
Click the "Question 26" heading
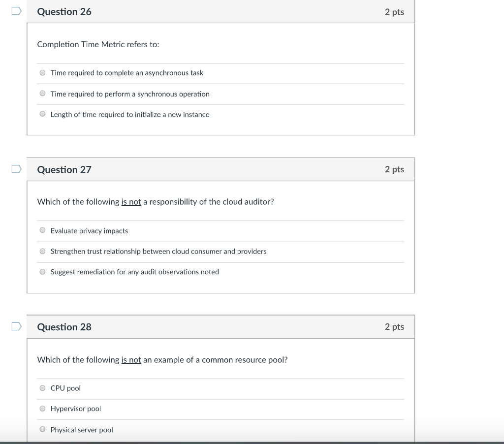pos(64,12)
